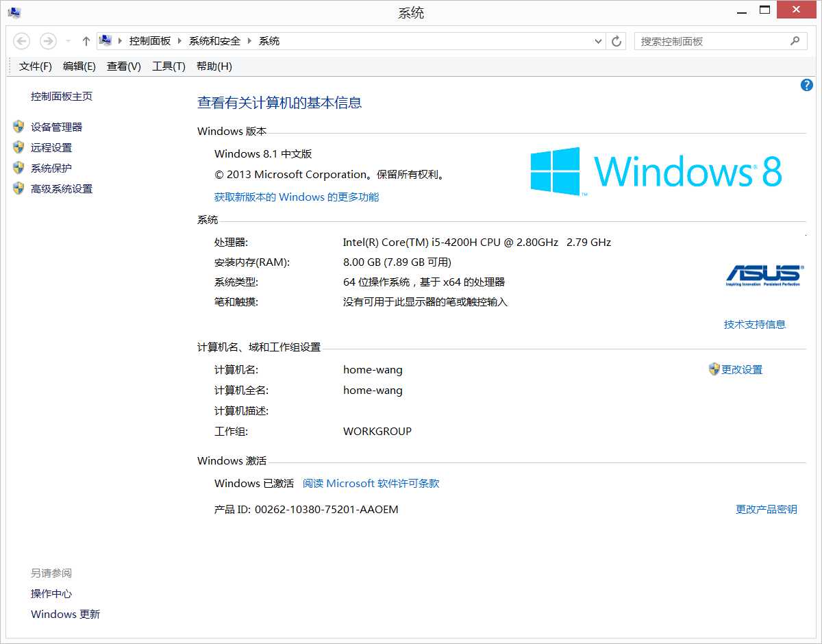Click computer name home-wang next to 计算机名
Screen dimensions: 822x644
373,370
